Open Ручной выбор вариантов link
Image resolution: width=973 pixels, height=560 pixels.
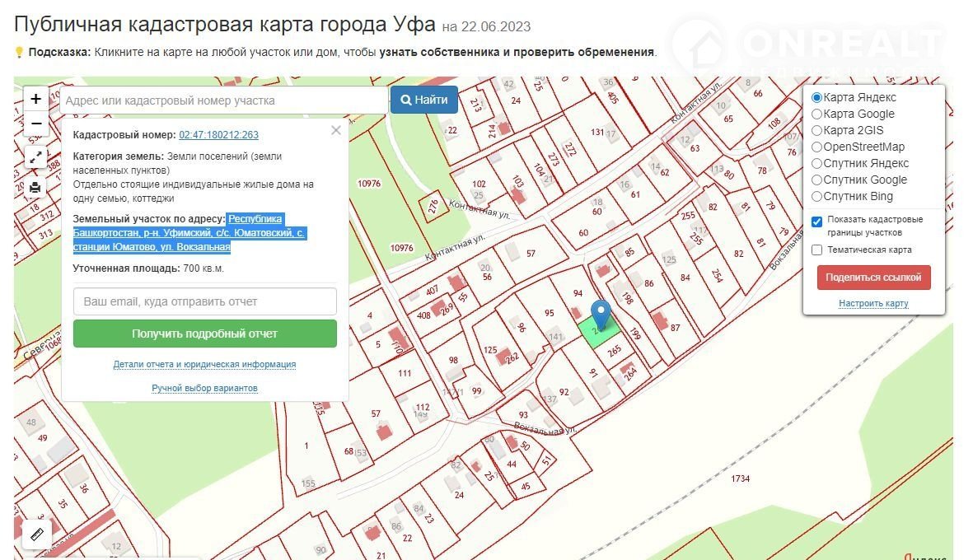[204, 388]
